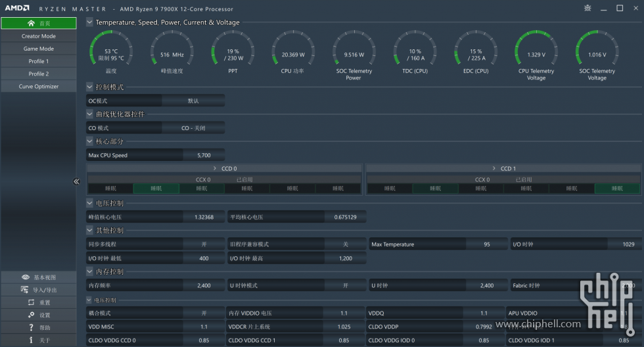The width and height of the screenshot is (644, 347).
Task: Collapse the 内存控制 section
Action: pos(89,271)
